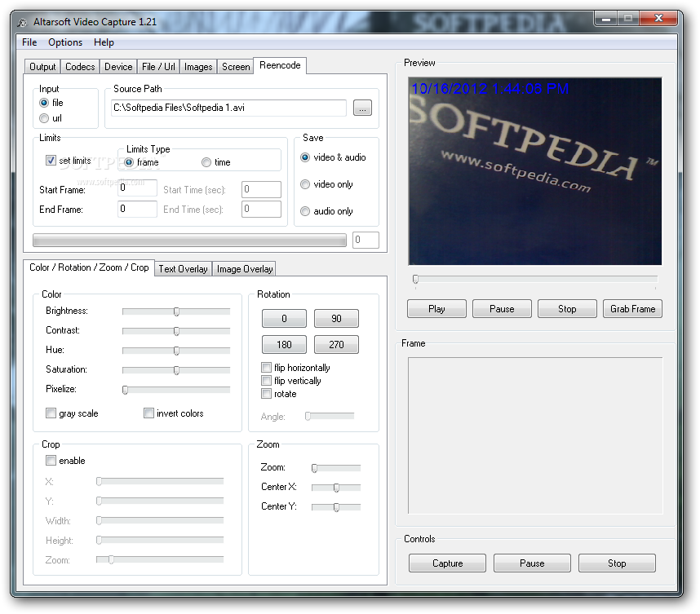Check flip horizontally

click(x=267, y=368)
